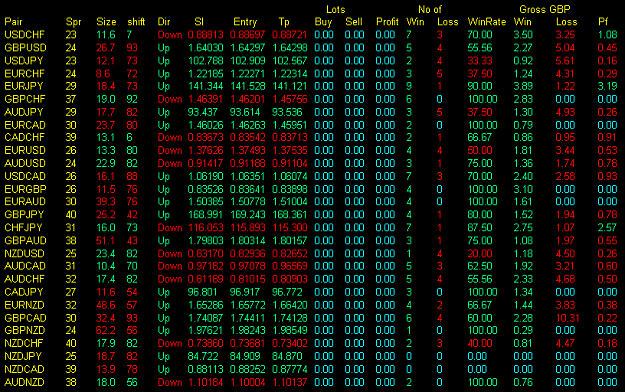Screen dimensions: 625x392
Task: Select the GBPJPY pair name
Action: [24, 215]
